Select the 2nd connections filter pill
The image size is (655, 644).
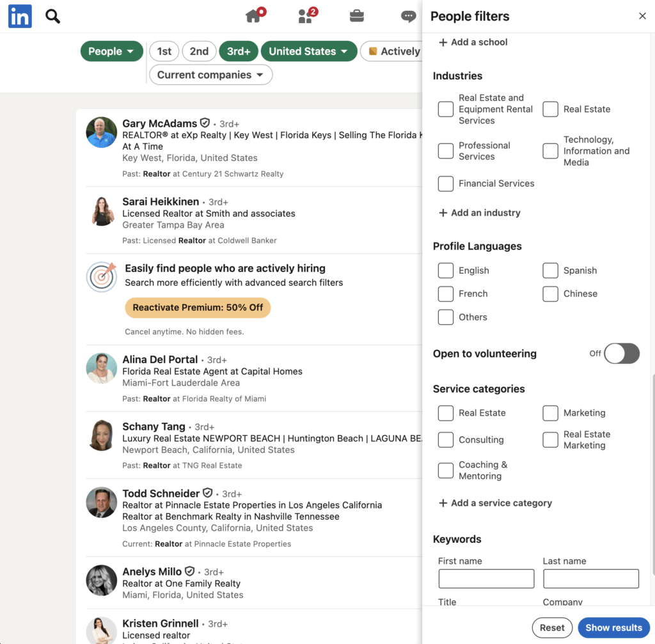[199, 51]
